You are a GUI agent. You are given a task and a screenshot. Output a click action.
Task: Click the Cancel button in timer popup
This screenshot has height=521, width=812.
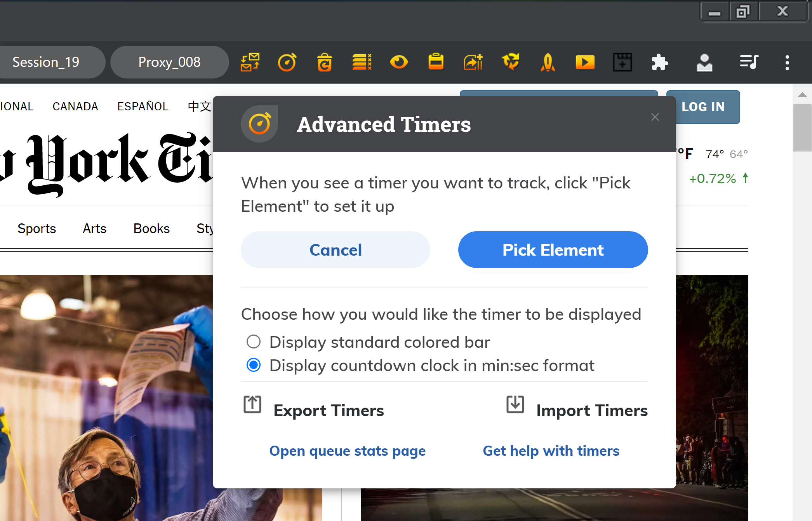pos(336,250)
